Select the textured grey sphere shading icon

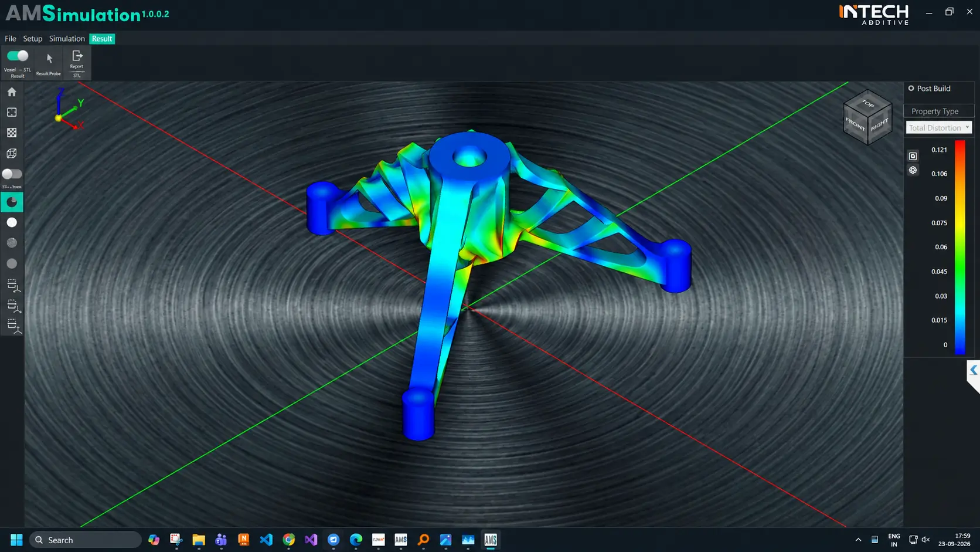pos(12,243)
